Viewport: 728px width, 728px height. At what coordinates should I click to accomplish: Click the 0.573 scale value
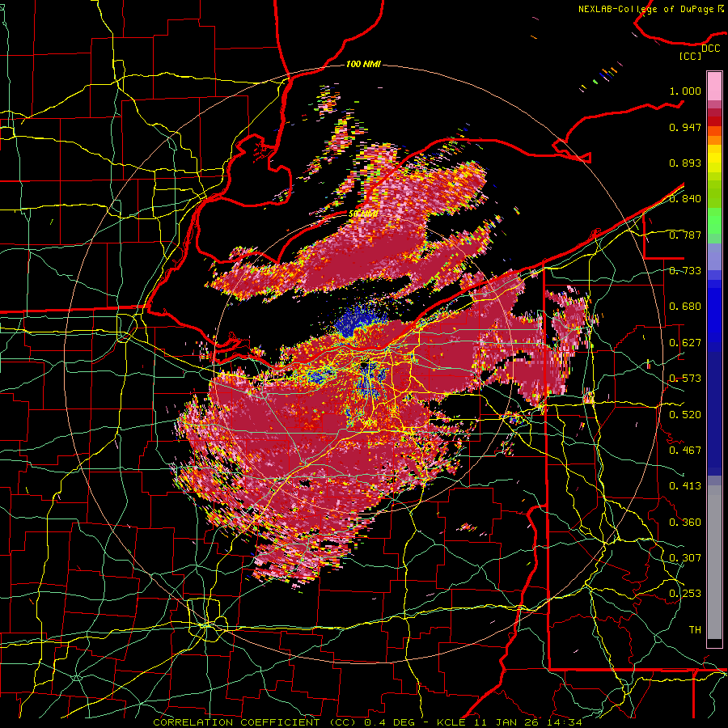coord(685,379)
